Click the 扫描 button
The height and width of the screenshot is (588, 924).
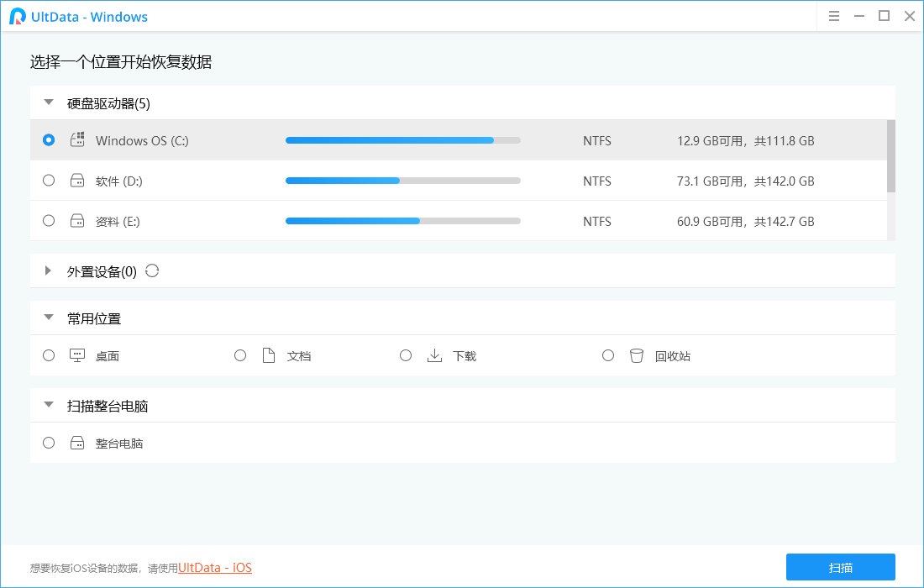[x=840, y=567]
